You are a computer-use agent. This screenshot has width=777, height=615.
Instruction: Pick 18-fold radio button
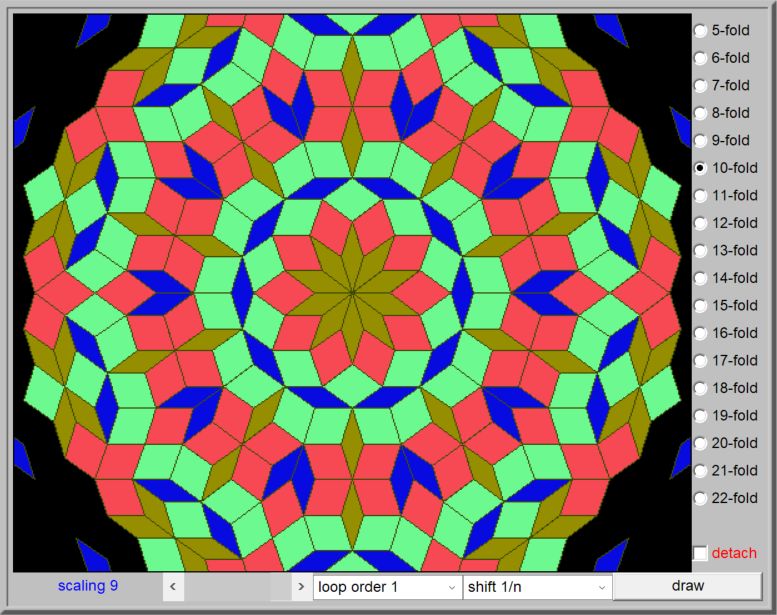[700, 388]
